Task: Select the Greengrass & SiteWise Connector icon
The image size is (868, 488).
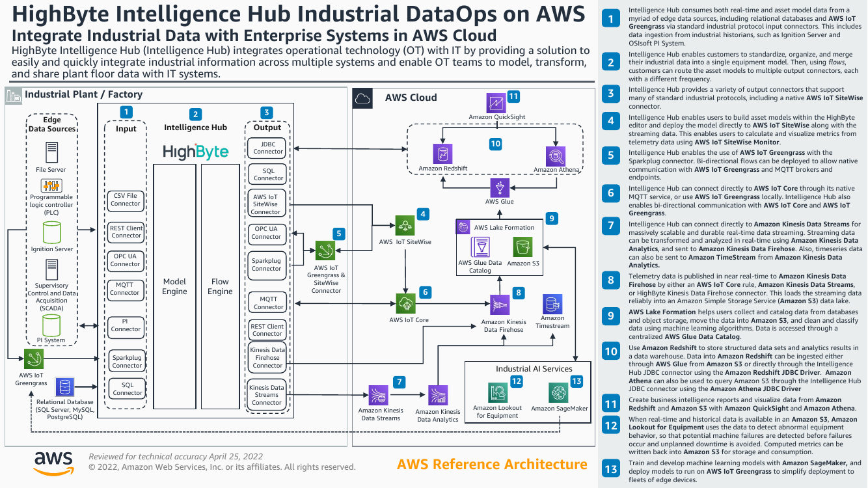Action: click(x=325, y=251)
